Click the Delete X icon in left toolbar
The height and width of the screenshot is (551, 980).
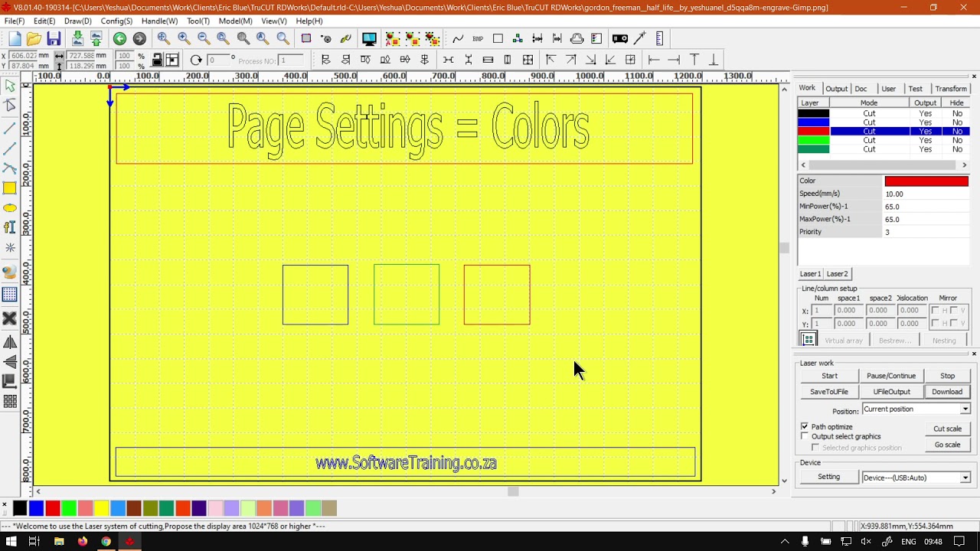coord(10,318)
